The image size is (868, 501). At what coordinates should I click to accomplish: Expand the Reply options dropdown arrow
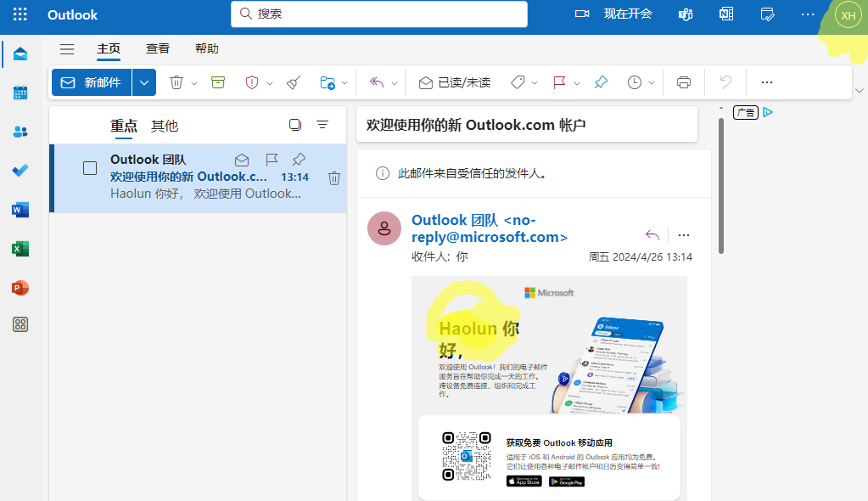click(x=395, y=83)
